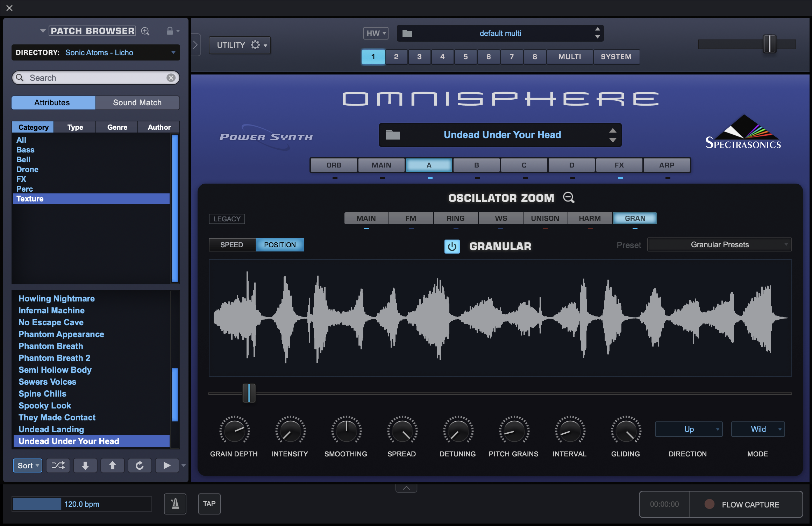Click the patch list scrollbar
812x526 pixels.
(x=175, y=395)
